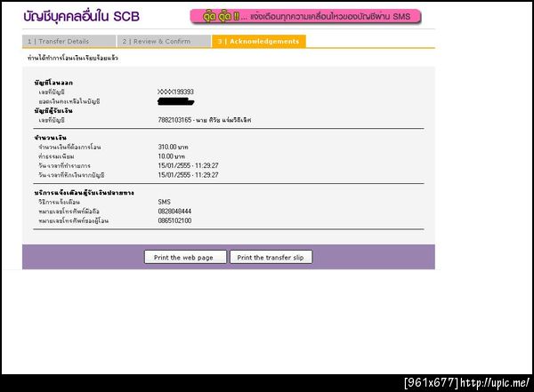
Task: Click the Print the transfer slip button
Action: pyautogui.click(x=271, y=257)
